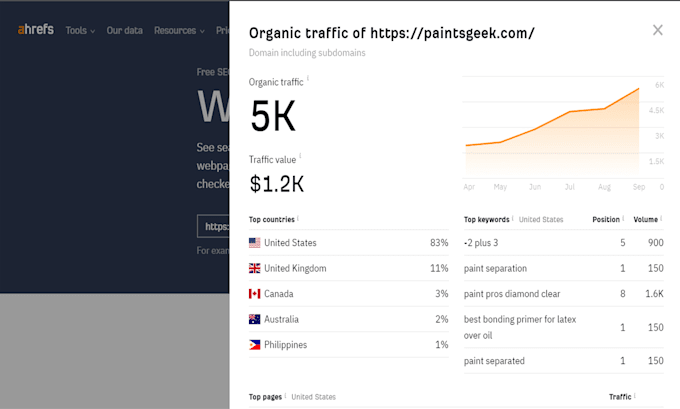Image resolution: width=680 pixels, height=409 pixels.
Task: Expand the Resources menu chevron
Action: coord(202,31)
